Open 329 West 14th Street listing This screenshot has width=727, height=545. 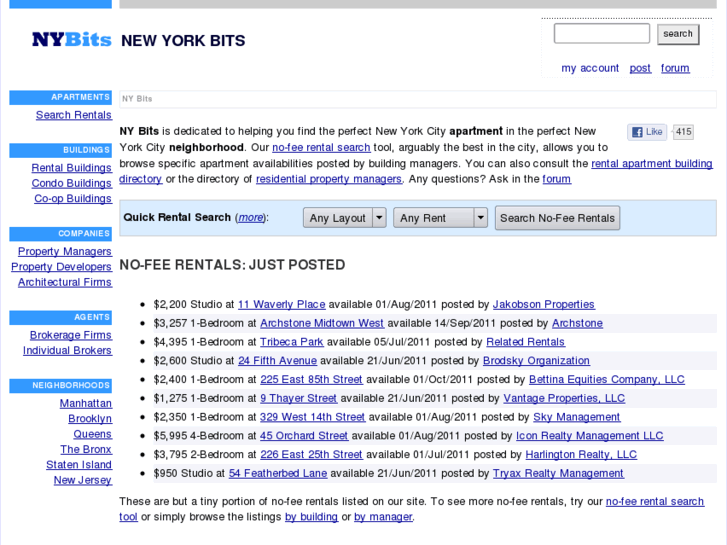(312, 417)
